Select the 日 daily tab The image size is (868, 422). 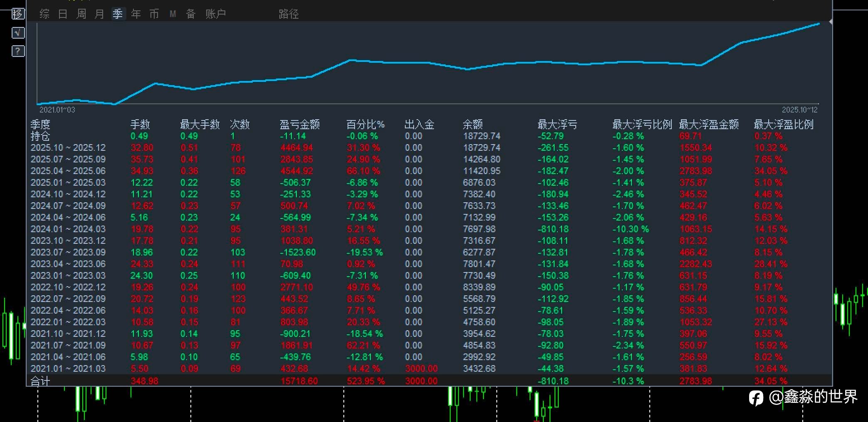pyautogui.click(x=63, y=14)
